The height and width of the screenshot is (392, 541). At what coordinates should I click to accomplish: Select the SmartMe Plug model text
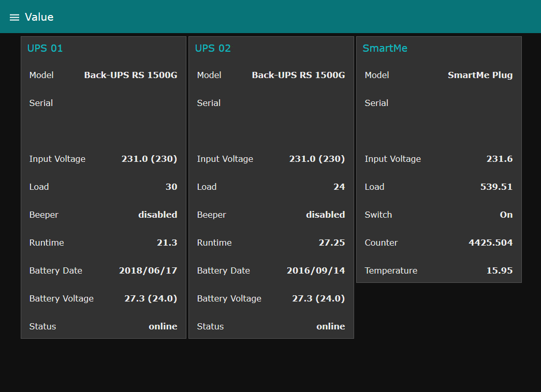tap(480, 75)
